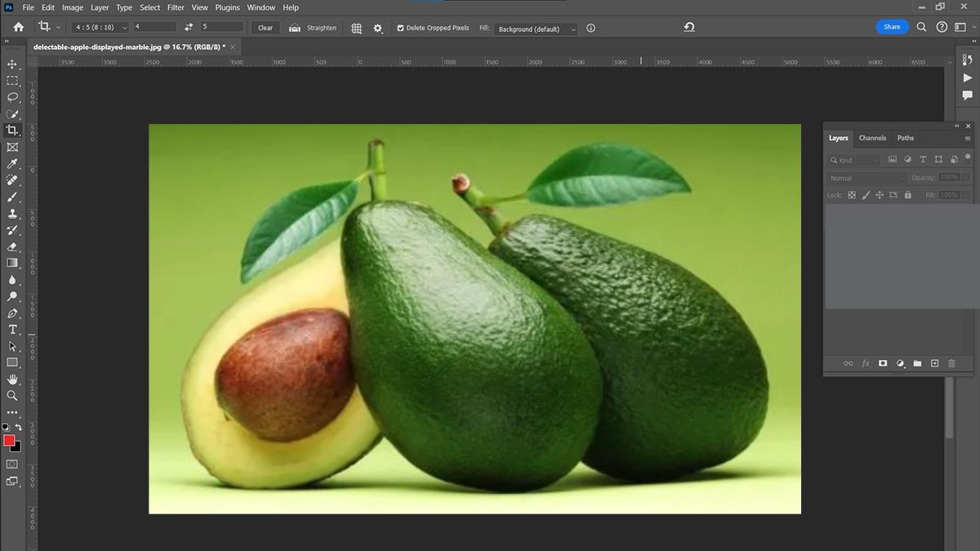This screenshot has height=551, width=980.
Task: Select the Spot Healing Brush tool
Action: point(12,180)
